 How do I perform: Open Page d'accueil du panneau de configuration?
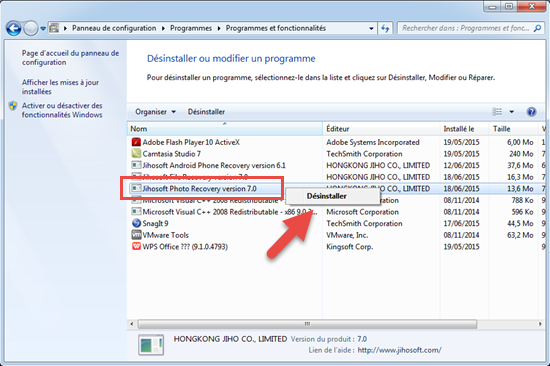click(x=70, y=58)
